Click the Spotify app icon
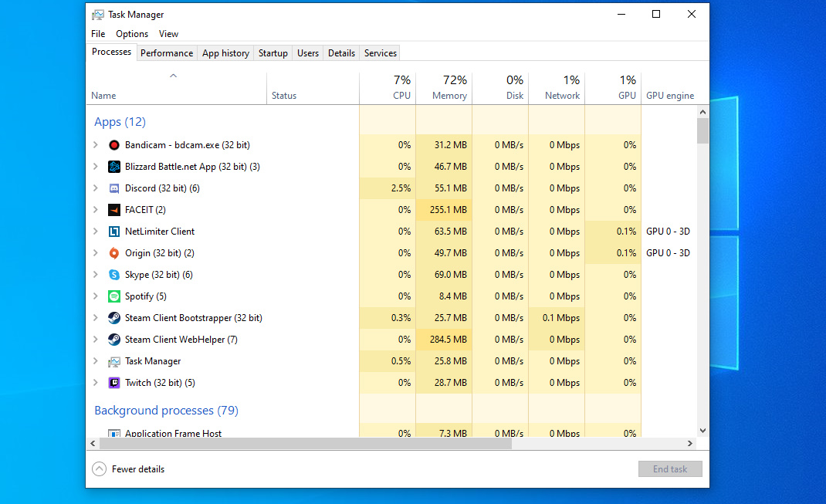This screenshot has height=504, width=826. tap(113, 296)
